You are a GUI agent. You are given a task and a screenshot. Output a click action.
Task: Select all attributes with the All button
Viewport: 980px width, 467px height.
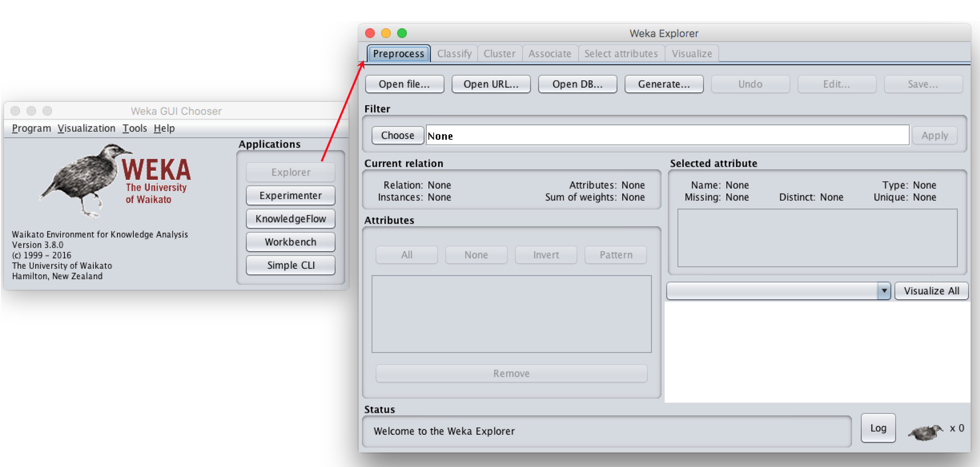point(407,255)
